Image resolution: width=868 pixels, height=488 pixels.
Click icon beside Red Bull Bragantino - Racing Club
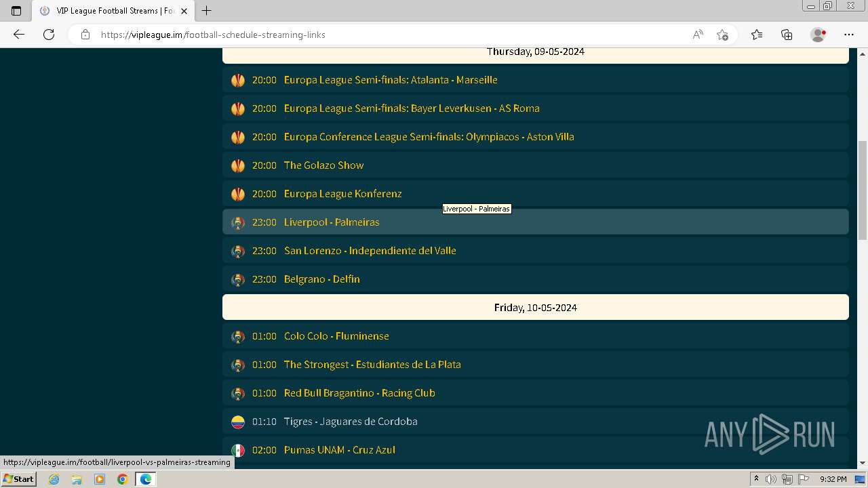(x=238, y=393)
